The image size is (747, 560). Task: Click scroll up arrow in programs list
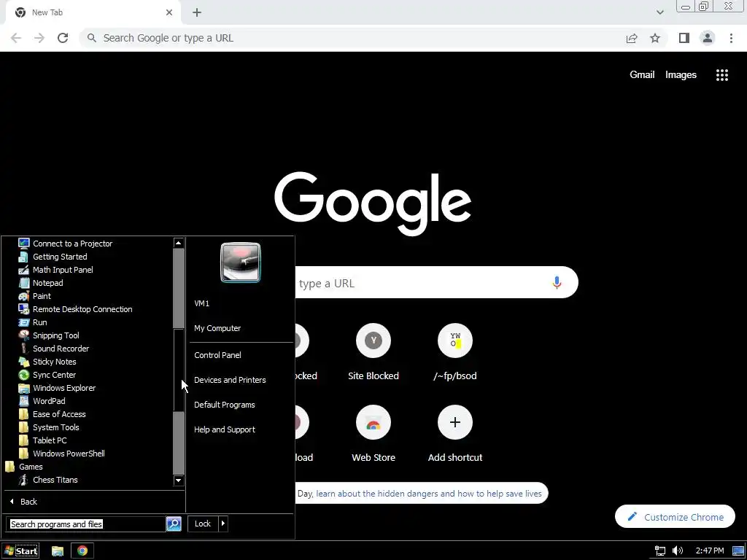(179, 244)
